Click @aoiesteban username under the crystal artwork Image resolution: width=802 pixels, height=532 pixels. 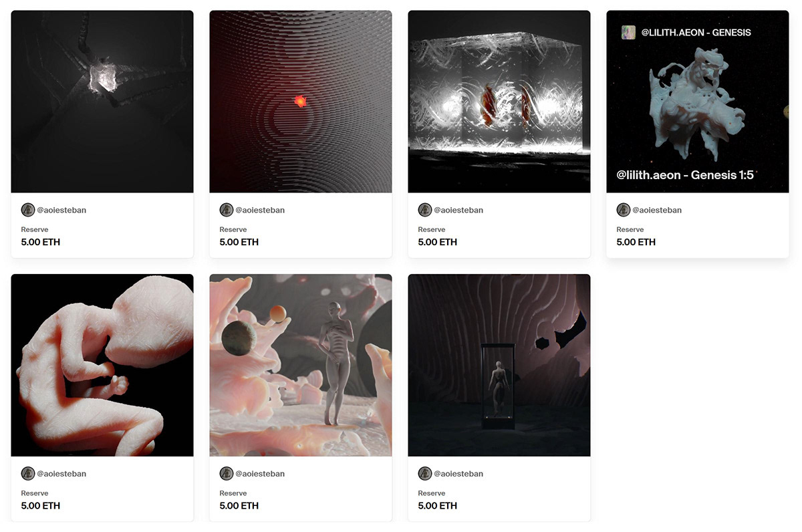[x=61, y=210]
